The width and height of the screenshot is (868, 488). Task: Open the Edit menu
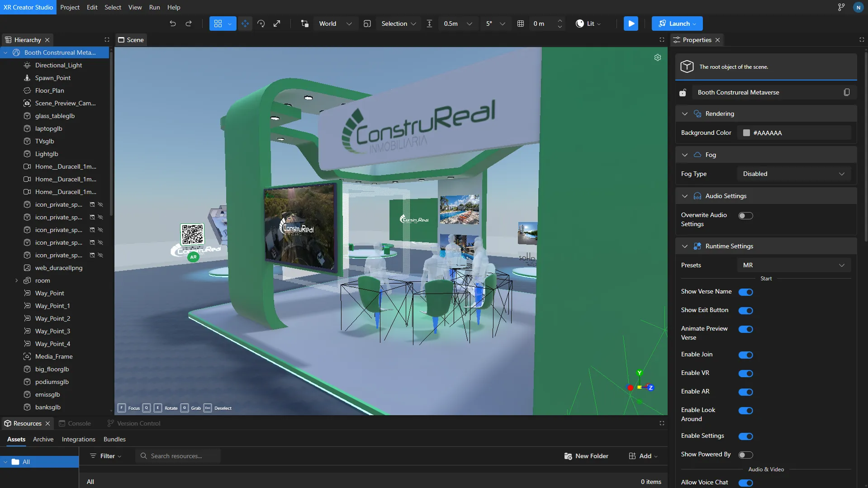click(x=92, y=7)
